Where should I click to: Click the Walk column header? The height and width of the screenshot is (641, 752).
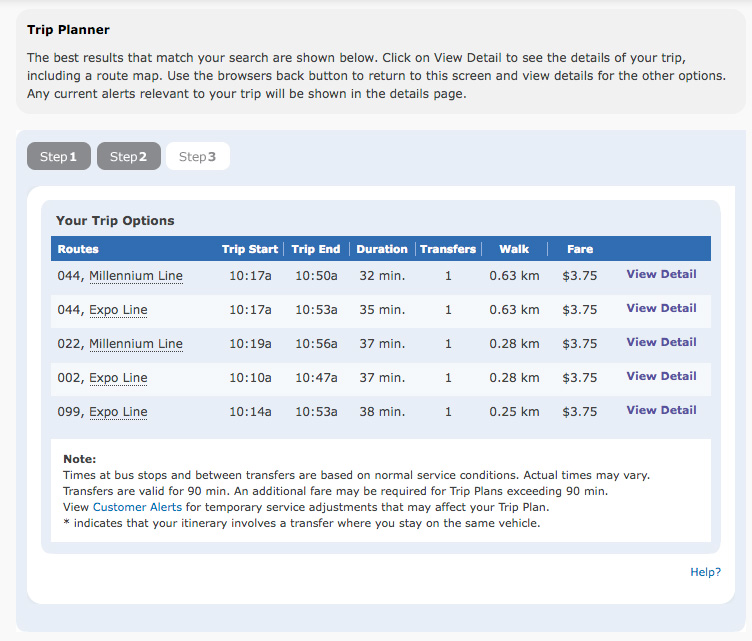pyautogui.click(x=514, y=249)
